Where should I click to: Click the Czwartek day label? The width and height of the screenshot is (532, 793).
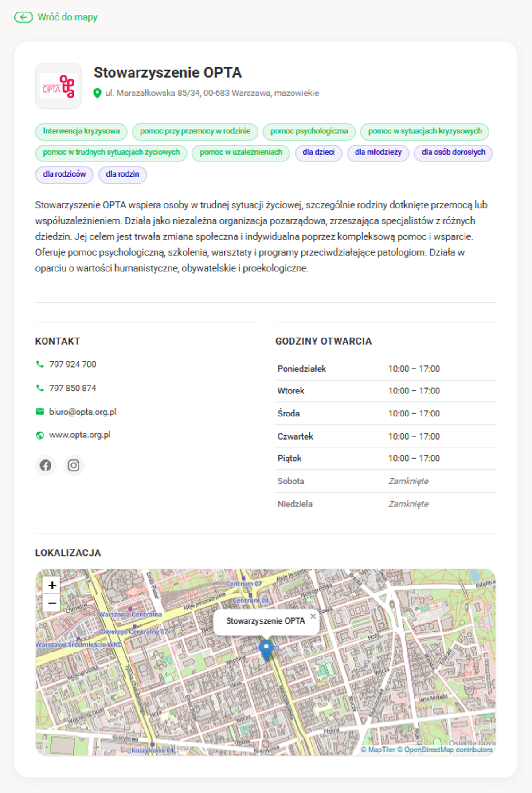click(295, 436)
